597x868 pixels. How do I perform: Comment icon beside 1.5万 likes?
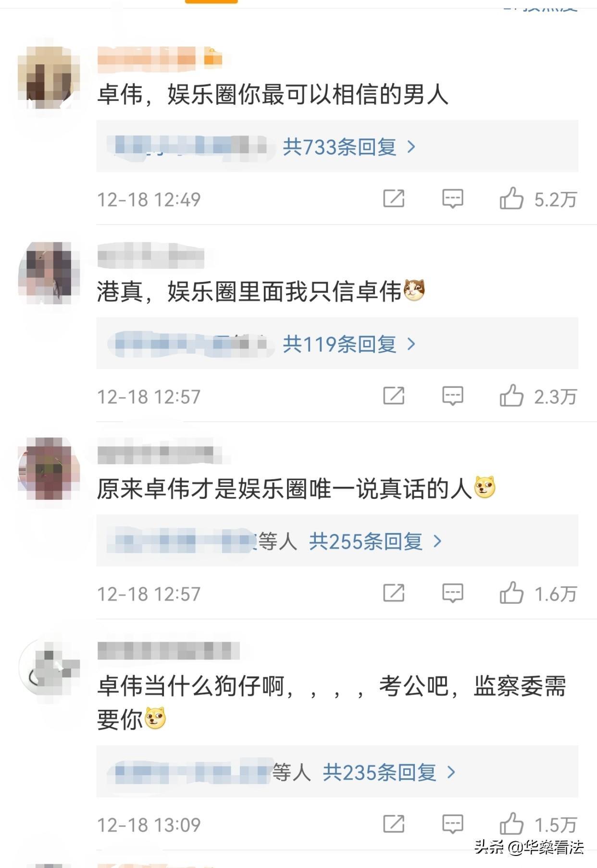(x=452, y=824)
